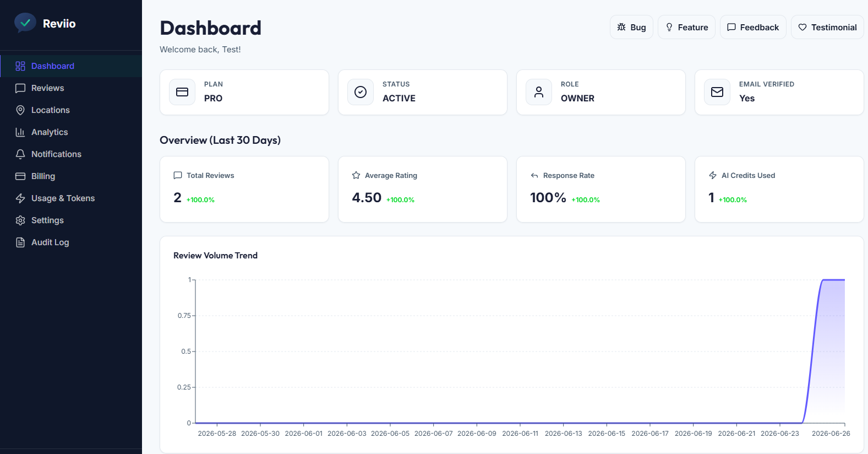
Task: Click the chart's filled peak area
Action: [x=828, y=347]
